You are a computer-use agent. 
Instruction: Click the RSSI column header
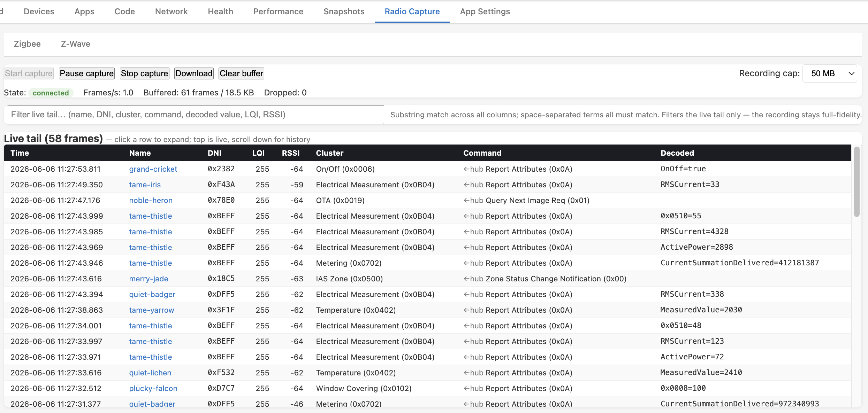pyautogui.click(x=291, y=153)
